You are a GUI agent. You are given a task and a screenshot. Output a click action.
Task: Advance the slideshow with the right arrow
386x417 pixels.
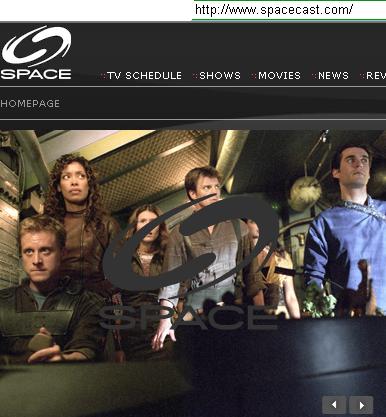[361, 405]
